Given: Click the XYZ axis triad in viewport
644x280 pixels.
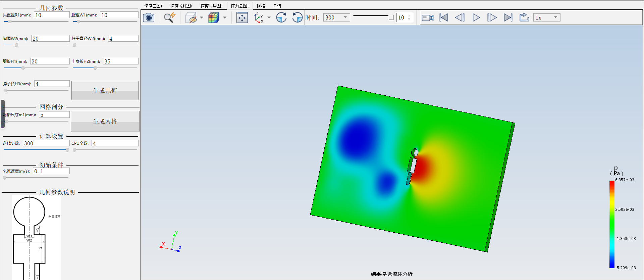Looking at the screenshot, I should (x=171, y=242).
